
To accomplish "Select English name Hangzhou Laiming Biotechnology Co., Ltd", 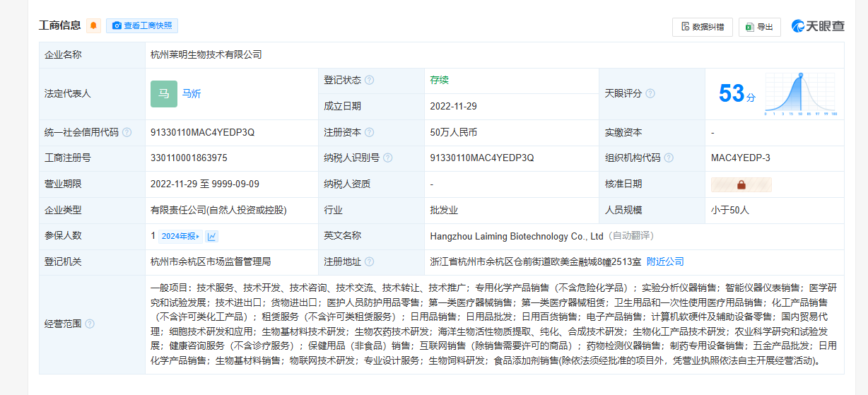I will click(517, 236).
